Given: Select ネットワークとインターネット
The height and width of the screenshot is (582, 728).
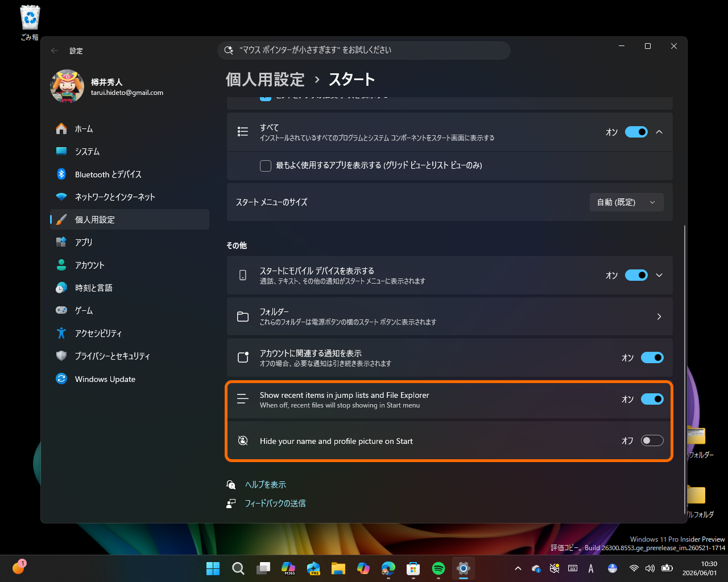Looking at the screenshot, I should click(130, 197).
